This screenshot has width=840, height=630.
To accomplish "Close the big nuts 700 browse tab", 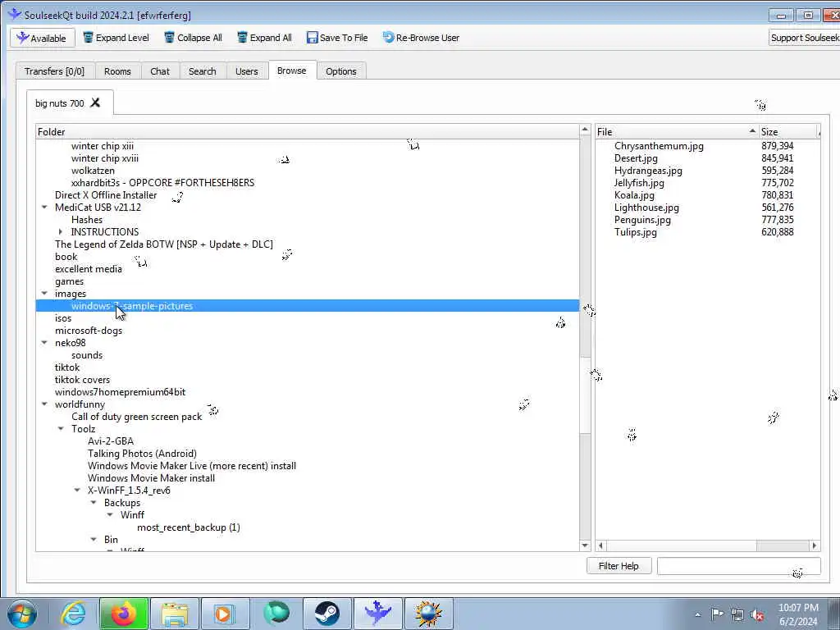I will [x=95, y=103].
